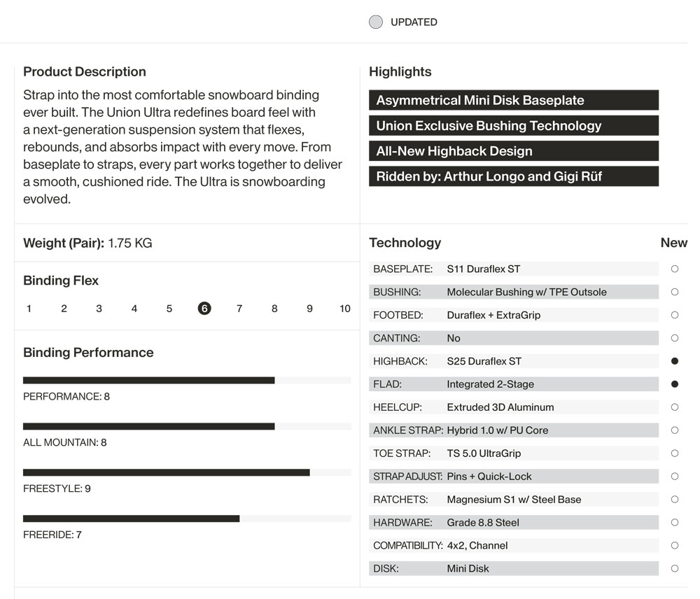
Task: Click Union Exclusive Bushing Technology highlight
Action: [x=513, y=126]
